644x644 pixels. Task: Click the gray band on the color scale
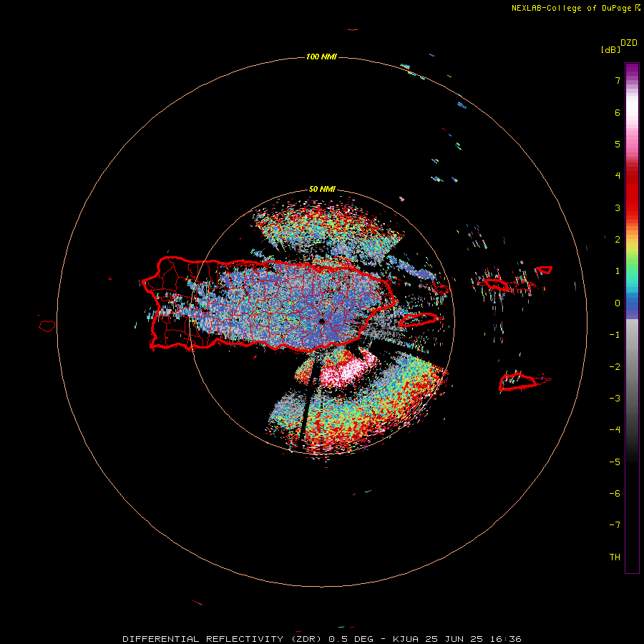click(x=632, y=357)
